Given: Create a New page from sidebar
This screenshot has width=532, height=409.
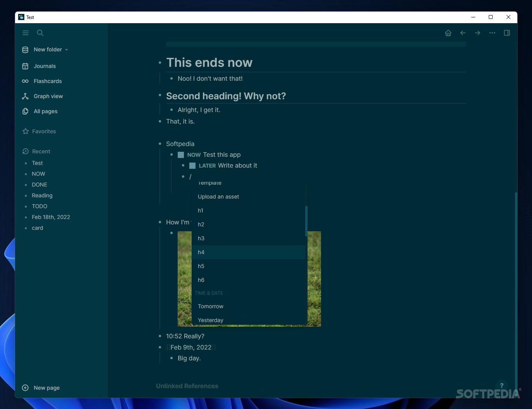Looking at the screenshot, I should [46, 388].
